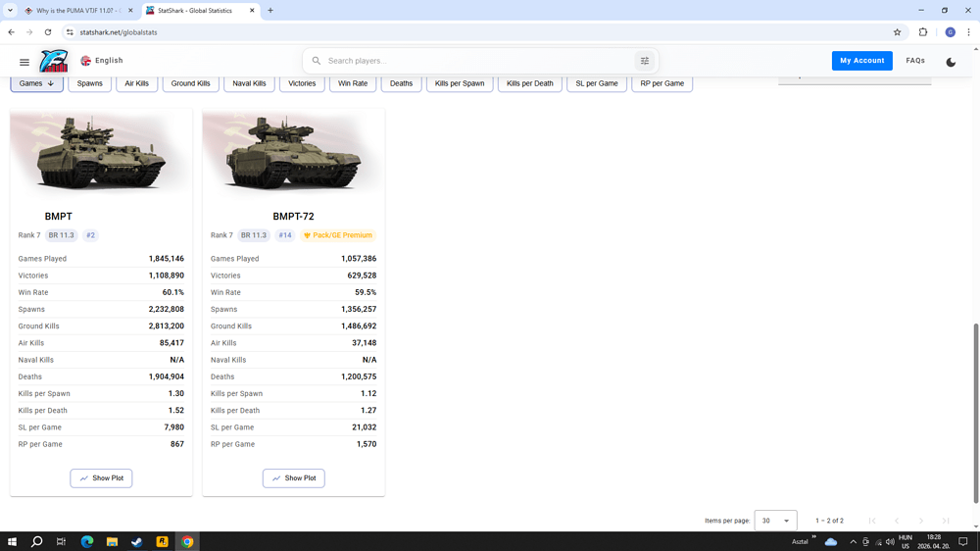Open the search filter options icon

click(x=645, y=61)
